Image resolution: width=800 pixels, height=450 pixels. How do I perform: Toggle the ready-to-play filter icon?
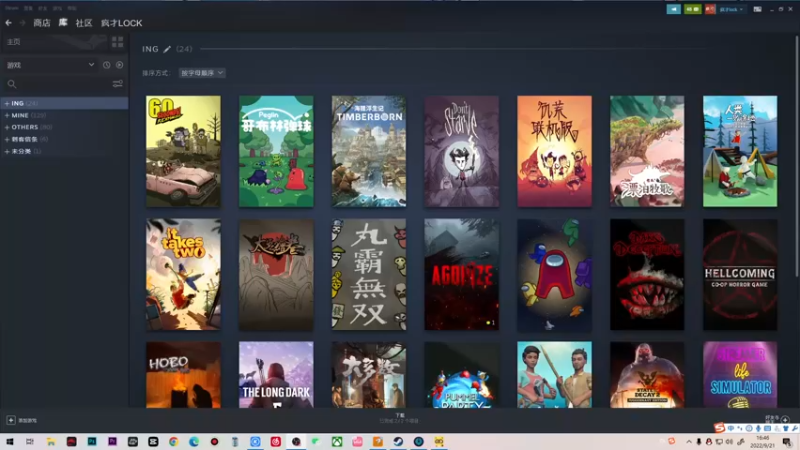119,65
